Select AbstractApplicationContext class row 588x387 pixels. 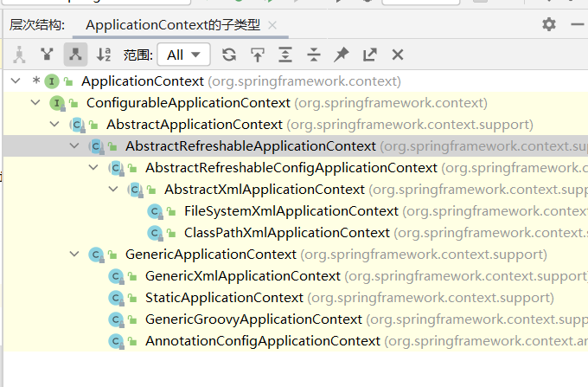coord(296,125)
